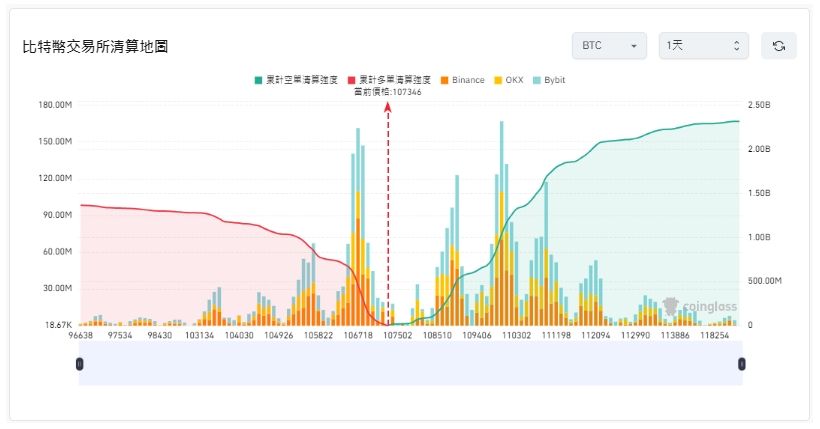
Task: Click the orange Binance legend swatch
Action: tap(445, 80)
